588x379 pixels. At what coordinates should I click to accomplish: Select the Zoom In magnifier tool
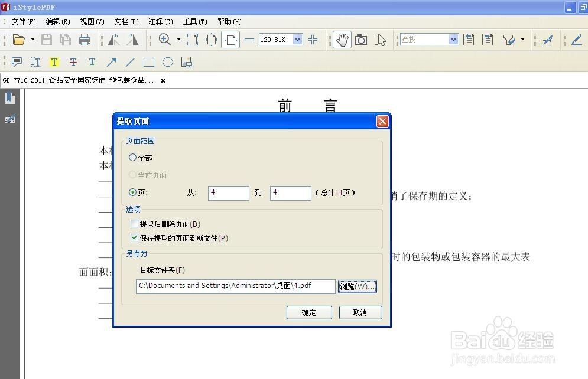click(x=165, y=40)
